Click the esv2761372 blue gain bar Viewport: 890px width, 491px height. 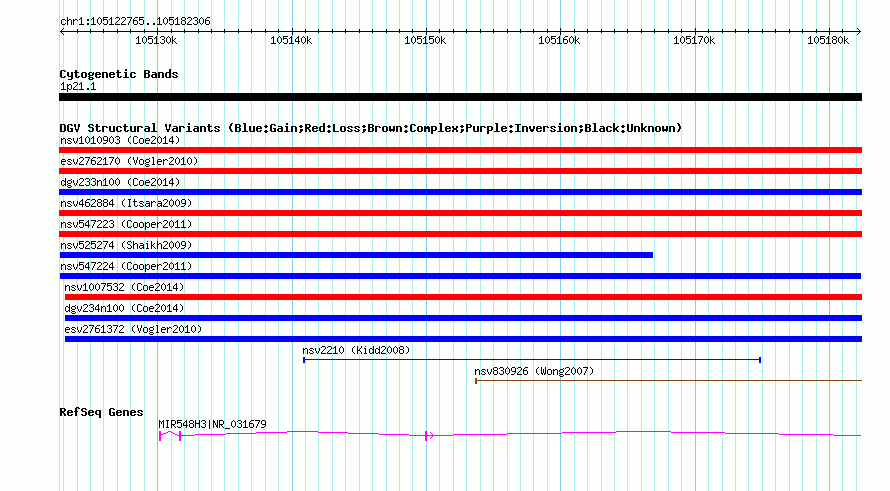pyautogui.click(x=463, y=339)
